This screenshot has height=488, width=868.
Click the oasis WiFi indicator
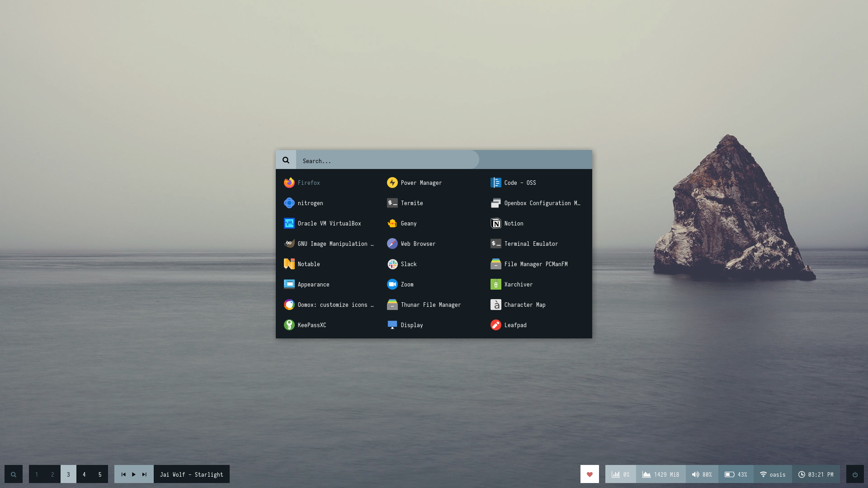[x=772, y=474]
